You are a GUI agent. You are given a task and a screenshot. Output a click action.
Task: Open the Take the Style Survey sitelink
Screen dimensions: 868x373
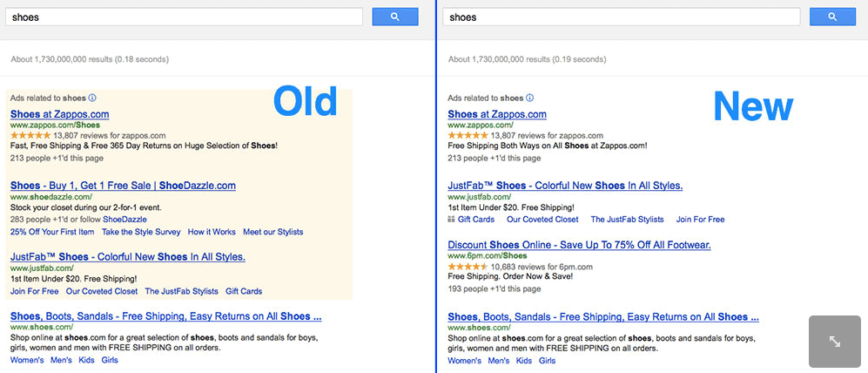tap(141, 232)
